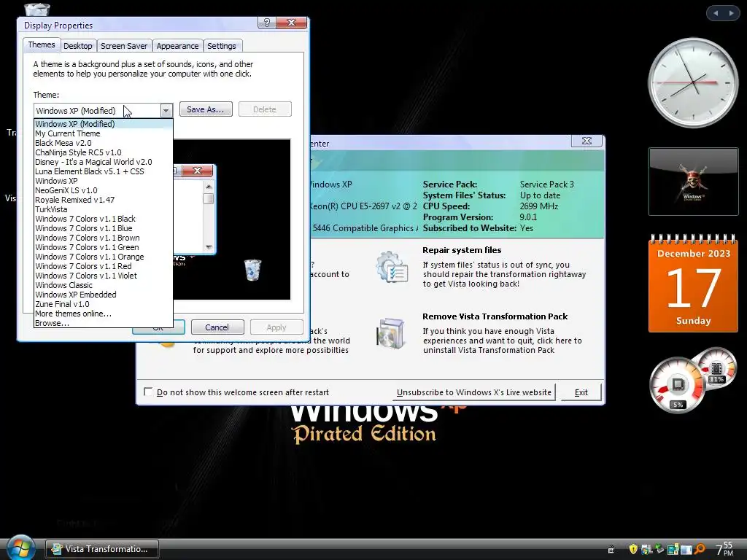This screenshot has width=747, height=560.
Task: Click the Apply button
Action: coord(276,327)
